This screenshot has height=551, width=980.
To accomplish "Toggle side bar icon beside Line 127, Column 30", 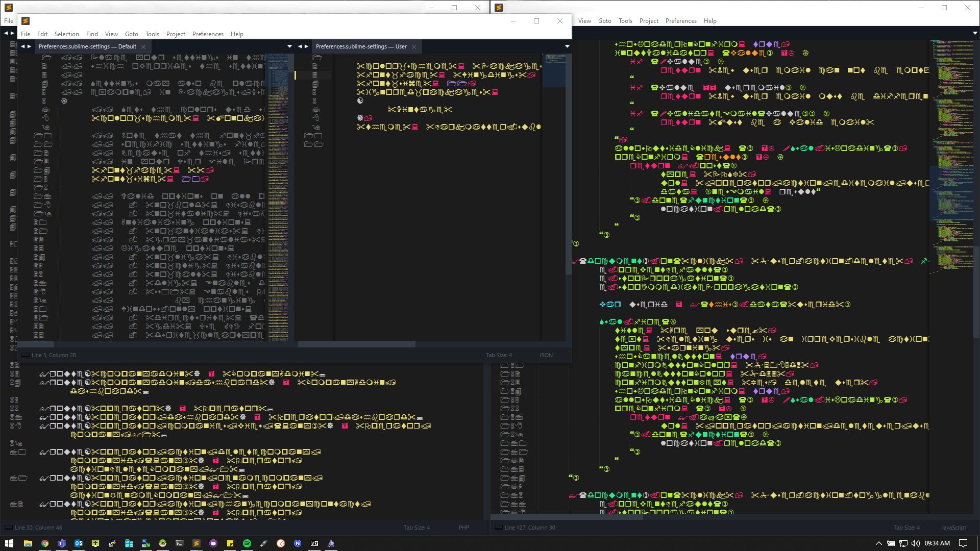I will (498, 528).
